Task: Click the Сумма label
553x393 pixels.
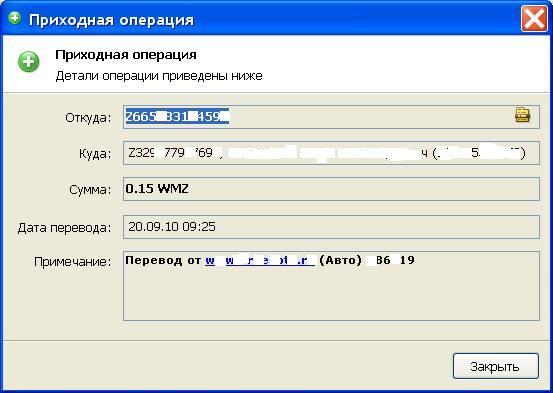Action: [90, 190]
